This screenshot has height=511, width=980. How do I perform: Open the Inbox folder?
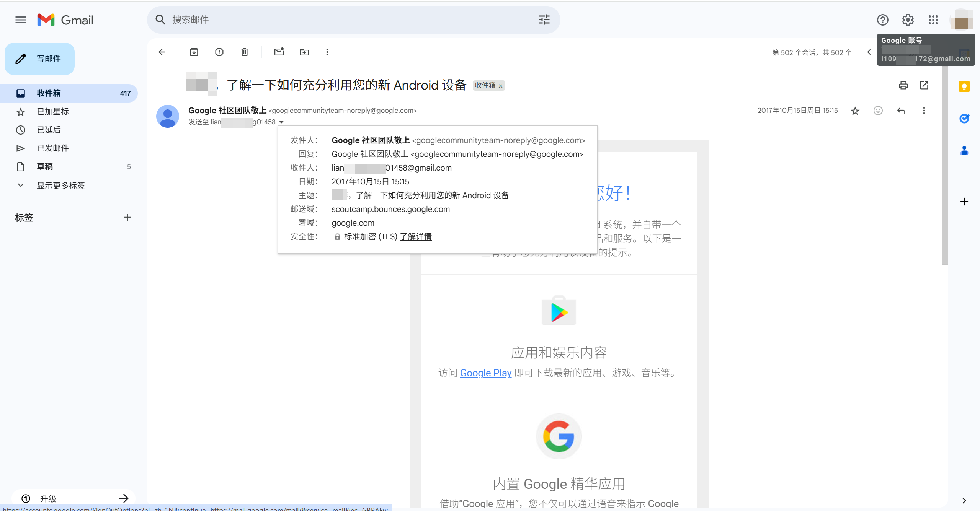point(69,93)
